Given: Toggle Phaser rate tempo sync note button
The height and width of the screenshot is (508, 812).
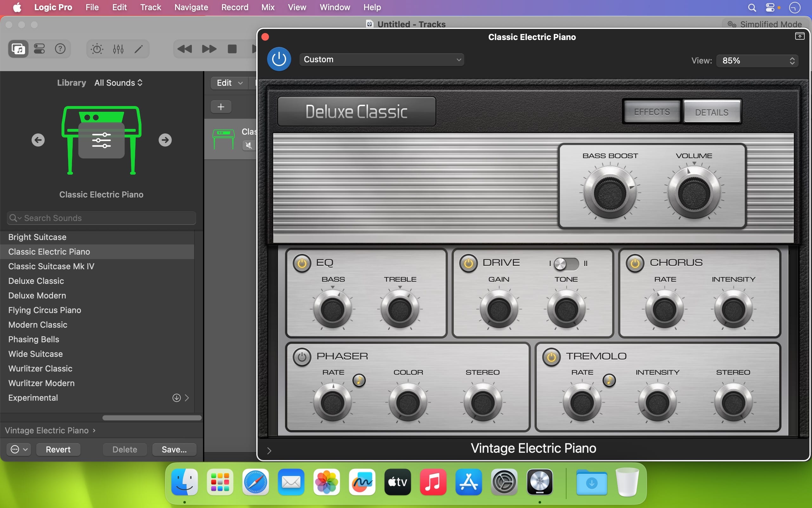Looking at the screenshot, I should (359, 380).
